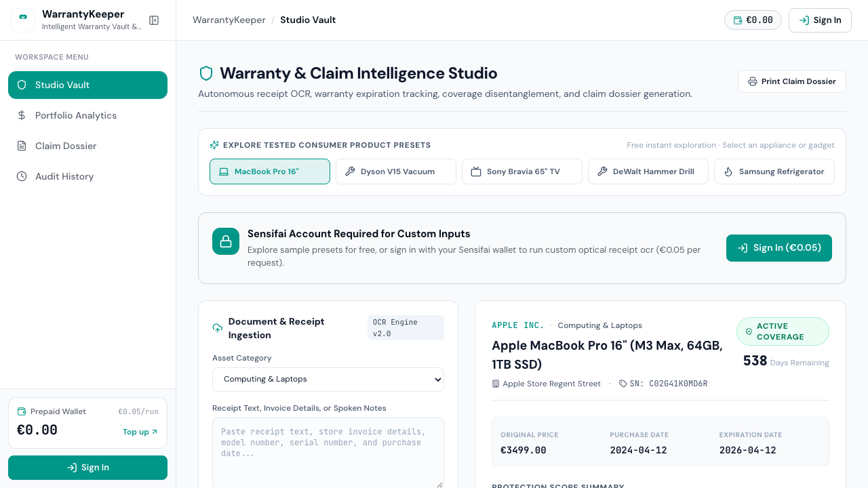Click the upload cloud icon beside Document Ingestion

pos(218,328)
